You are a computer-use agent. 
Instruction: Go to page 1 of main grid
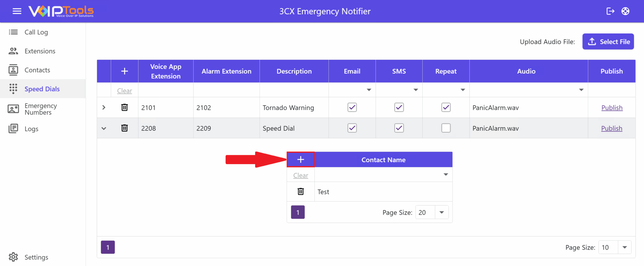[108, 247]
